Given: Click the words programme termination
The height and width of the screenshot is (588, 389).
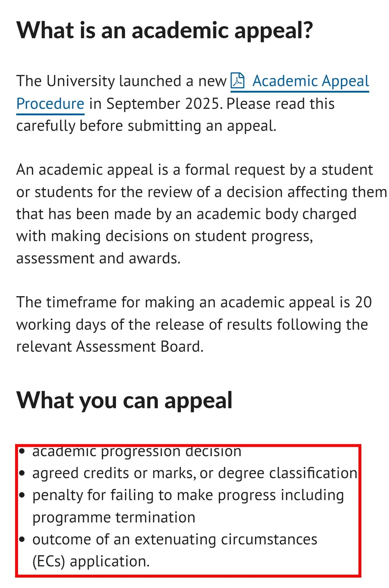Looking at the screenshot, I should pyautogui.click(x=114, y=517).
